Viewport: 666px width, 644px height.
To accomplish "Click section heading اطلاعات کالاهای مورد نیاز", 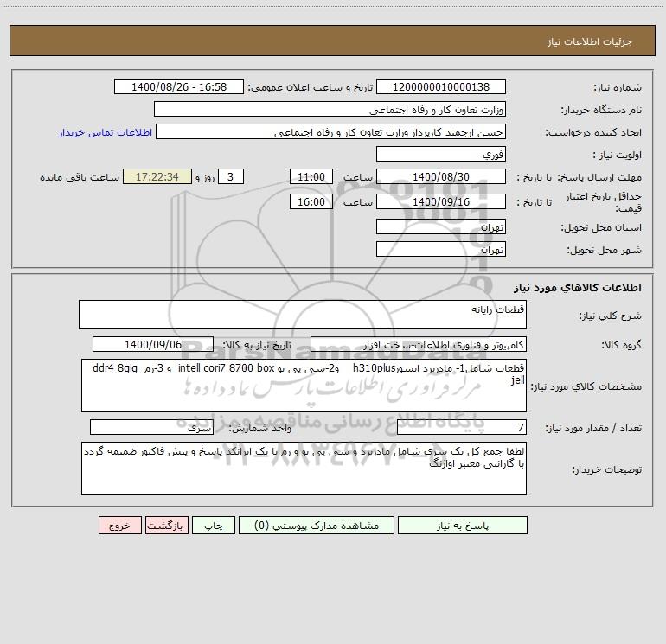I will click(578, 288).
